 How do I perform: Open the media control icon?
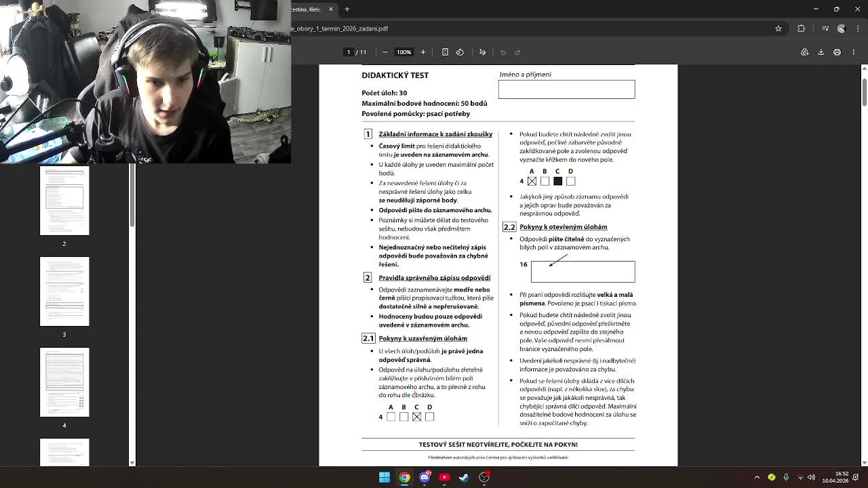click(825, 28)
